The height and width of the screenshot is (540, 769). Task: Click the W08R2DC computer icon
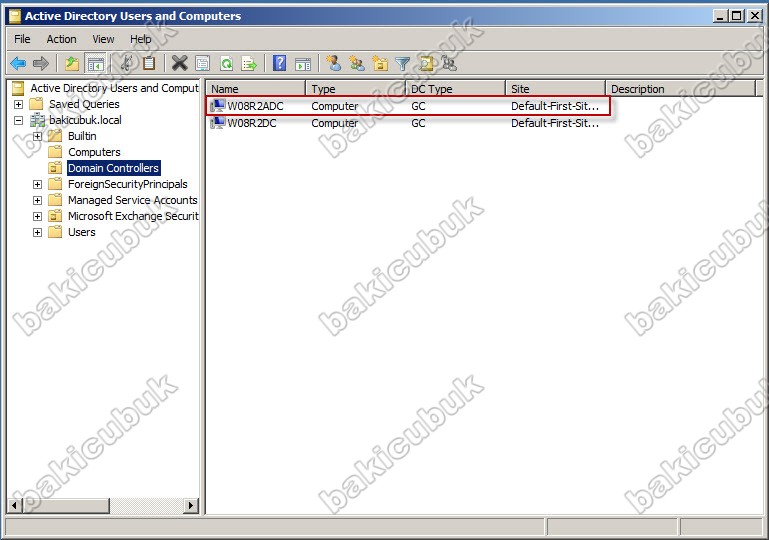217,123
